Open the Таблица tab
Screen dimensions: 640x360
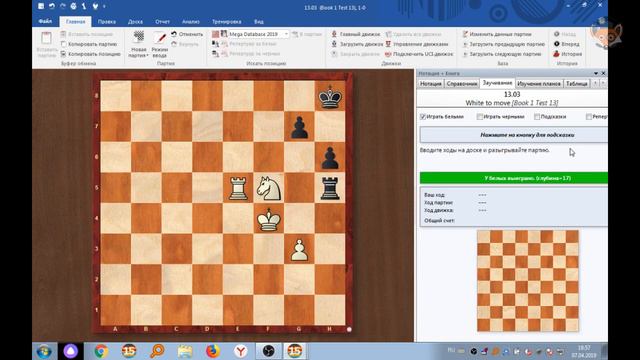coord(577,84)
